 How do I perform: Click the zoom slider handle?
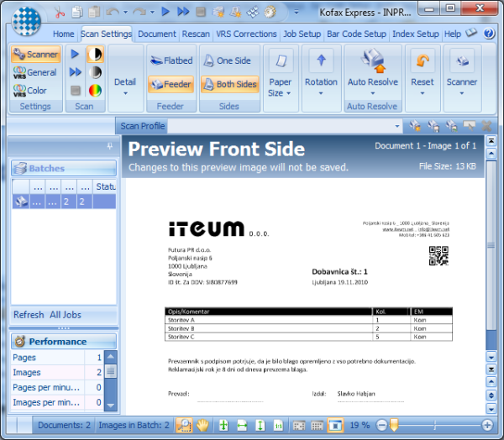pos(394,425)
